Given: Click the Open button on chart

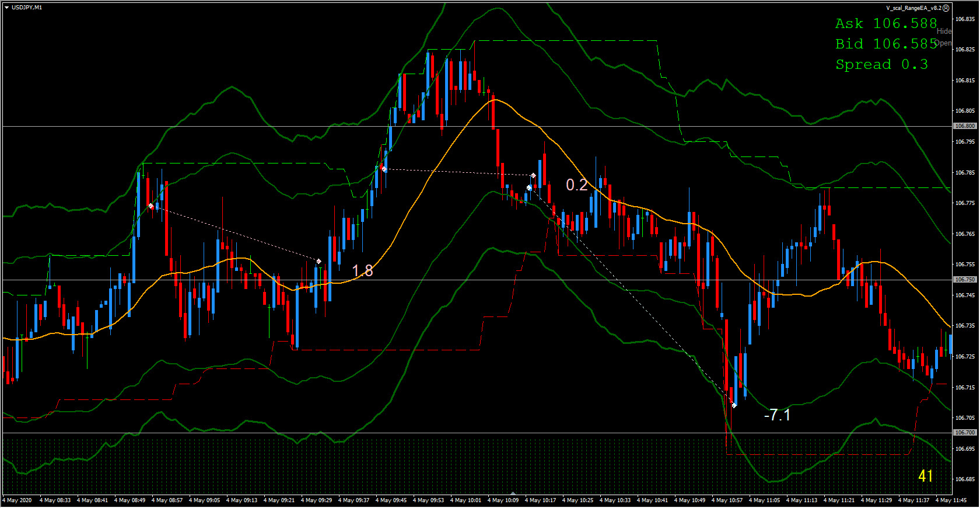Looking at the screenshot, I should 944,43.
